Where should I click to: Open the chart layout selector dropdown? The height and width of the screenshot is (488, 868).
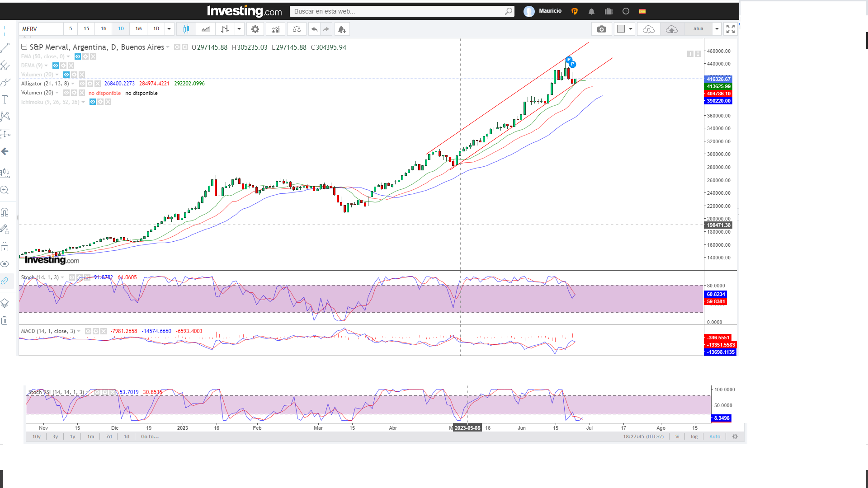tap(625, 29)
